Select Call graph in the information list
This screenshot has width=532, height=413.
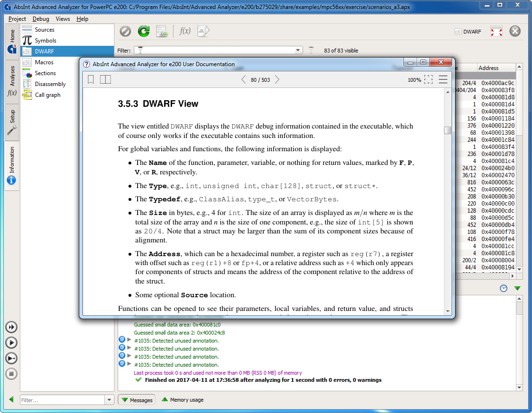click(x=67, y=95)
